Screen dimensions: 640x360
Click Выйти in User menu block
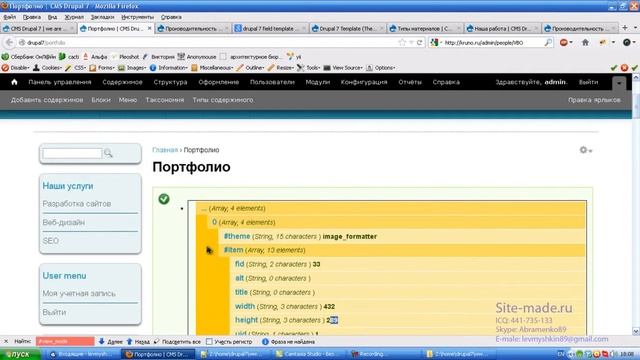click(54, 312)
